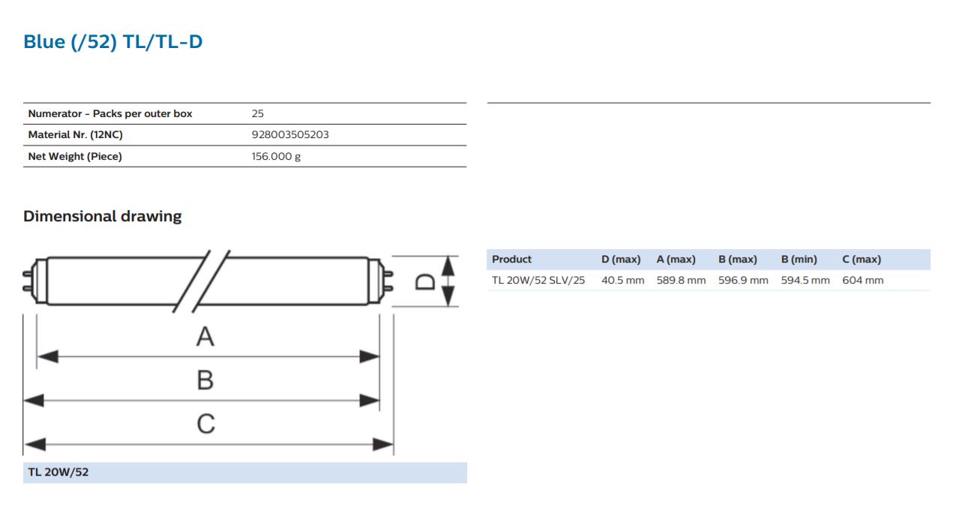Select the '594.5 mm' cell
The width and height of the screenshot is (980, 505).
pyautogui.click(x=805, y=281)
